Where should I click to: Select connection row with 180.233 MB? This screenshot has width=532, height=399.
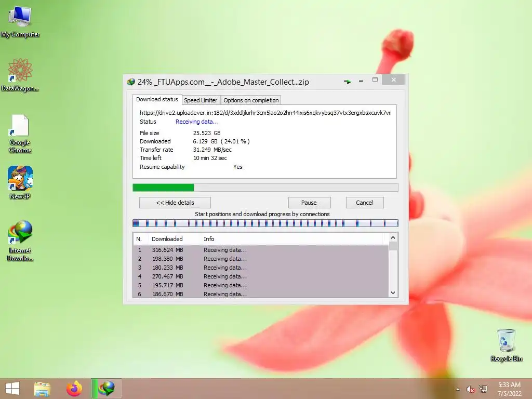click(261, 268)
